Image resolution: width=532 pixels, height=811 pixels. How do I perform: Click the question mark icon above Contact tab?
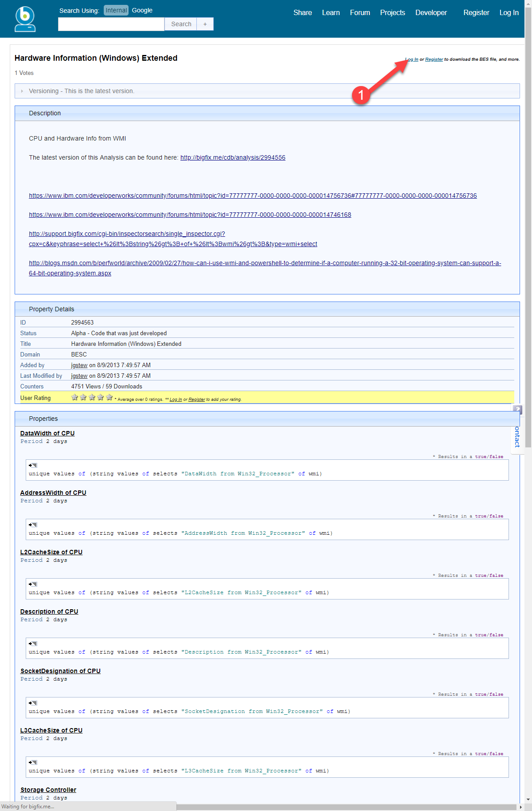pyautogui.click(x=517, y=410)
